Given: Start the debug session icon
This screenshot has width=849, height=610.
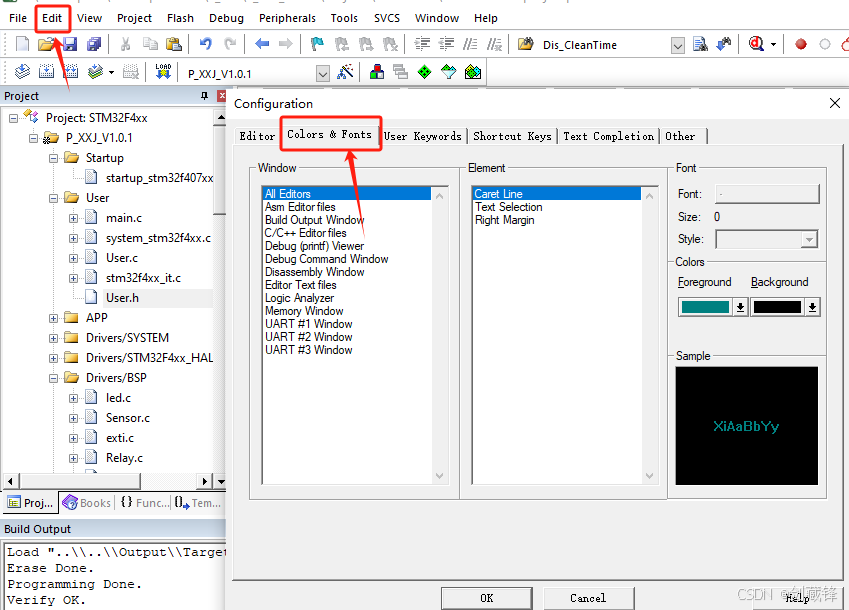Looking at the screenshot, I should (x=756, y=44).
